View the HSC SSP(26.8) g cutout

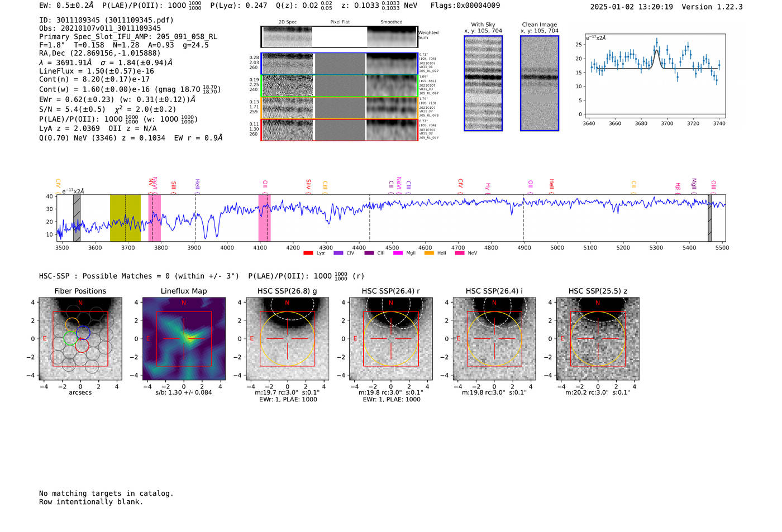288,338
